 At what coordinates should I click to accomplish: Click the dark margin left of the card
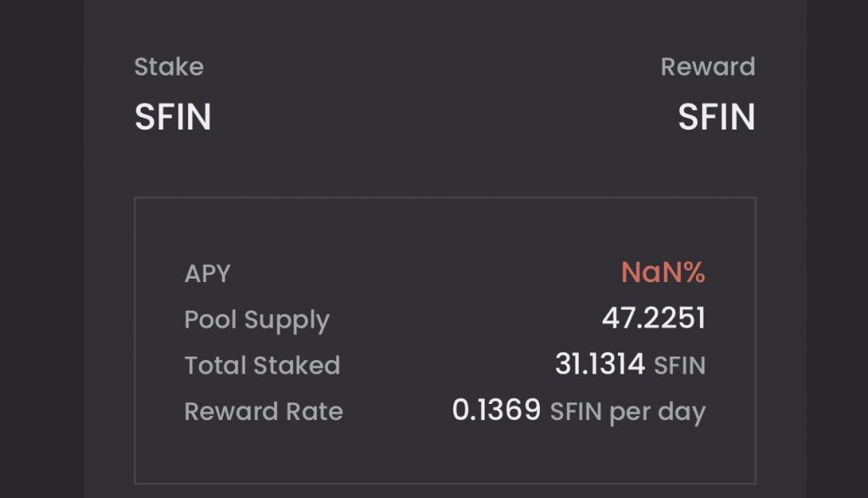point(41,254)
